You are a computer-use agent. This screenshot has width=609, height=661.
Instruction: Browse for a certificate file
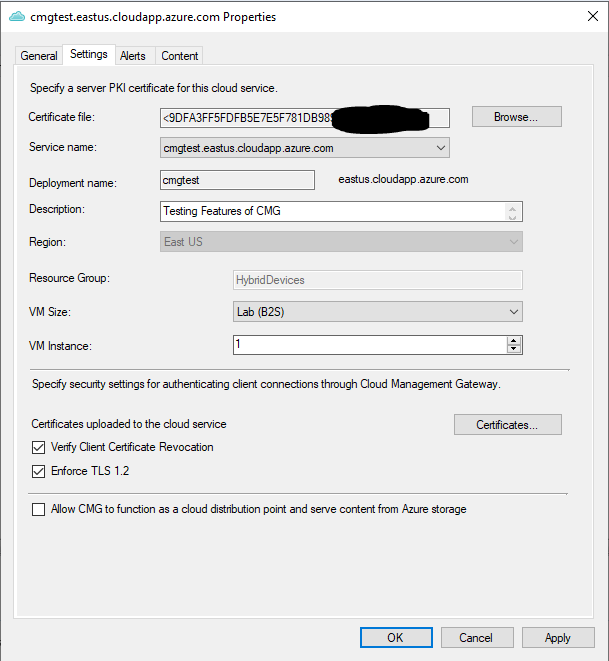[x=517, y=117]
